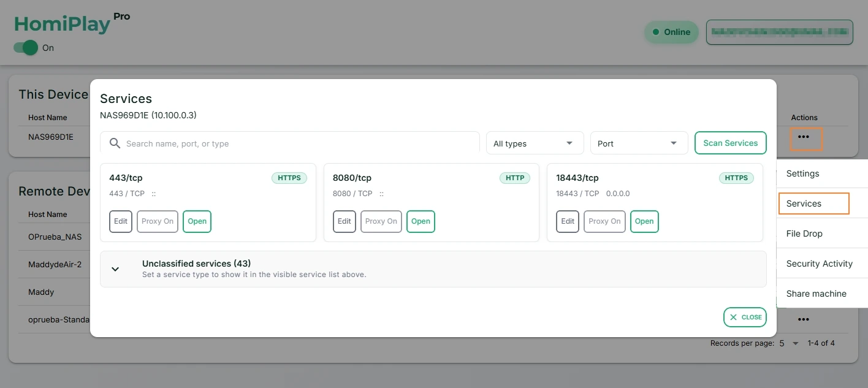Select the MaddydeAir-2 remote device row
The height and width of the screenshot is (388, 868).
point(55,264)
